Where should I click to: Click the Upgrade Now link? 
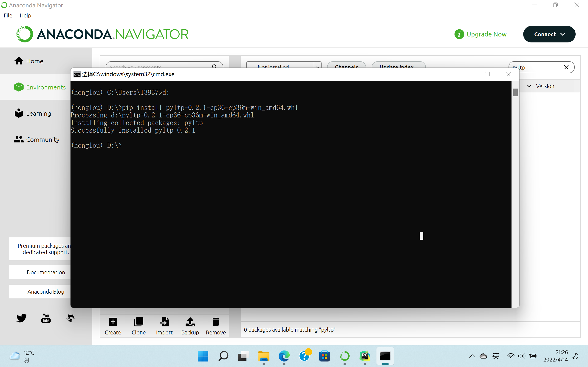click(487, 34)
